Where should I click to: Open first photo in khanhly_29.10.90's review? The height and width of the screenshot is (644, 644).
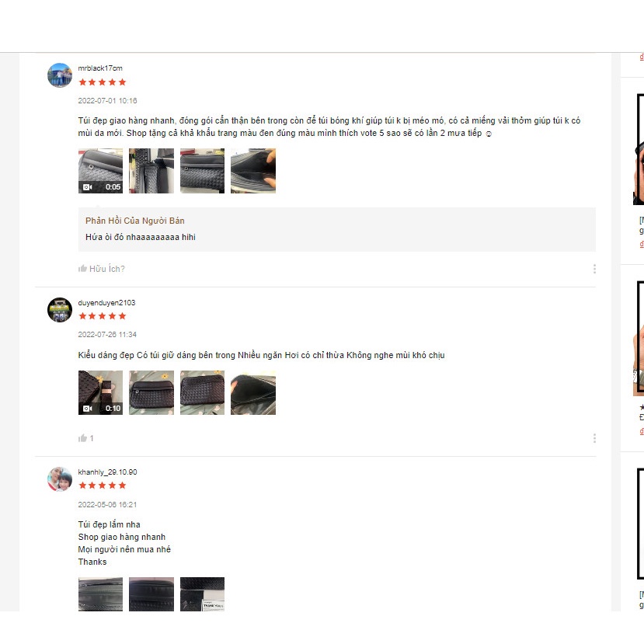pyautogui.click(x=101, y=594)
